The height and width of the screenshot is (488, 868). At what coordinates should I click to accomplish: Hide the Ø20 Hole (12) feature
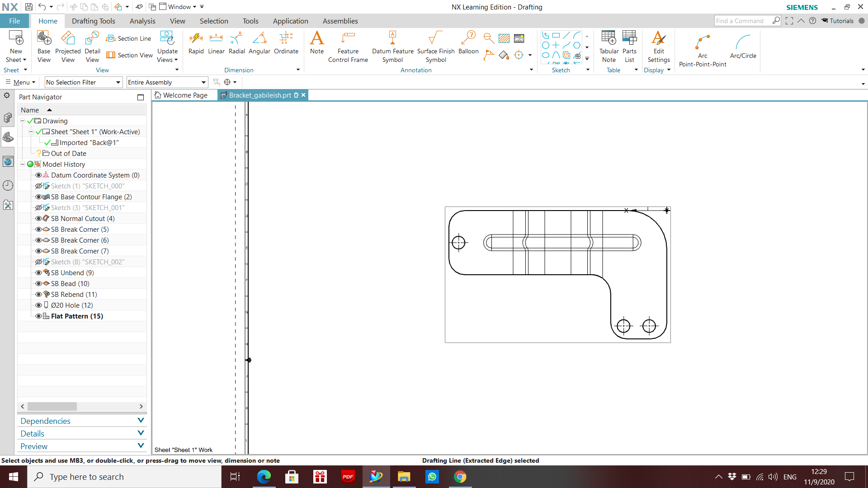coord(38,305)
